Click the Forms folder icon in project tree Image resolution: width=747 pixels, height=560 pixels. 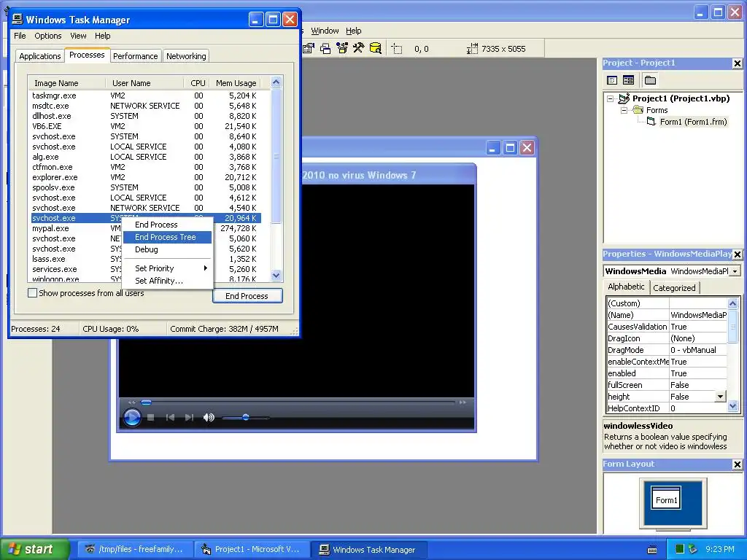[638, 110]
